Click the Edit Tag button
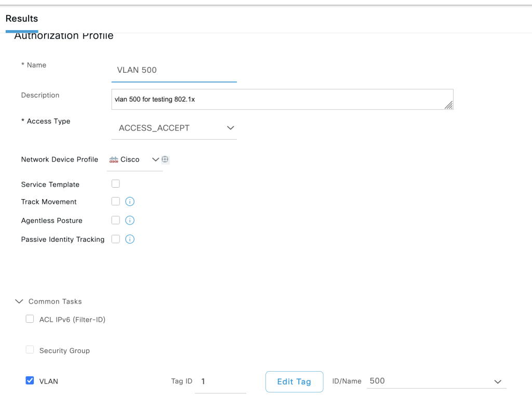 click(x=294, y=382)
